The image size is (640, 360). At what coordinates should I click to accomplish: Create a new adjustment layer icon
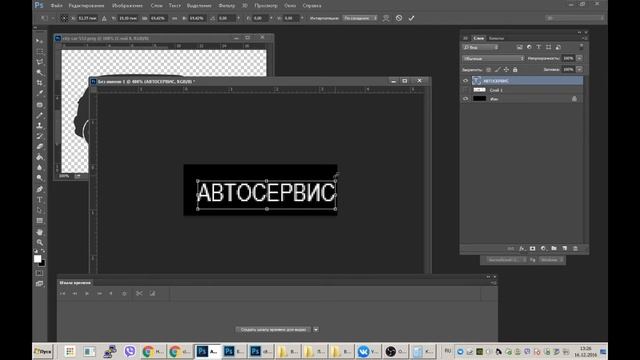[543, 248]
